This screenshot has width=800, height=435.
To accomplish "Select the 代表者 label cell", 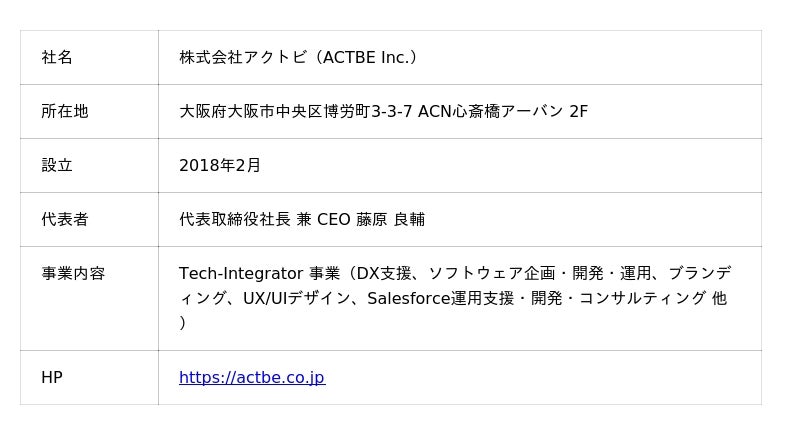I will pos(65,220).
